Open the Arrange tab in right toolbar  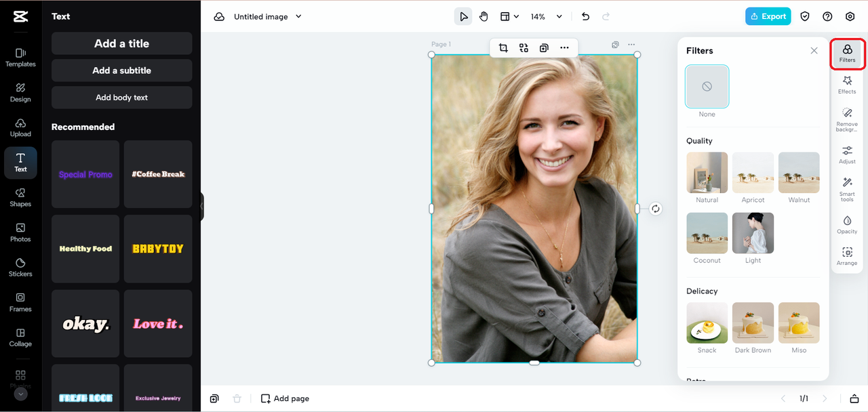[847, 256]
